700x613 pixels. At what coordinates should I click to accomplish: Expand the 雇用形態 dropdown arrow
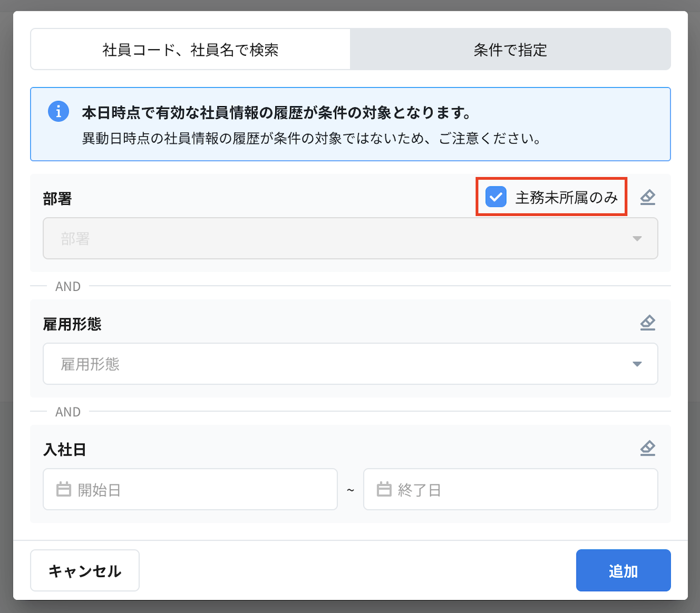click(x=637, y=365)
